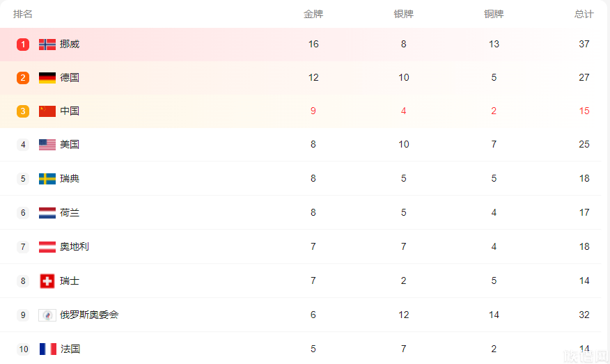This screenshot has height=364, width=610.
Task: Click the France flag icon
Action: pyautogui.click(x=48, y=349)
